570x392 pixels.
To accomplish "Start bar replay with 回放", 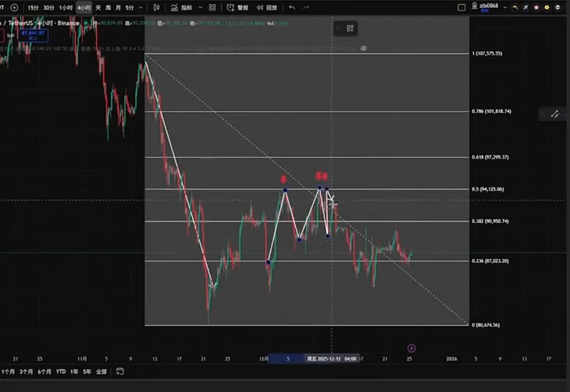I will pyautogui.click(x=266, y=7).
